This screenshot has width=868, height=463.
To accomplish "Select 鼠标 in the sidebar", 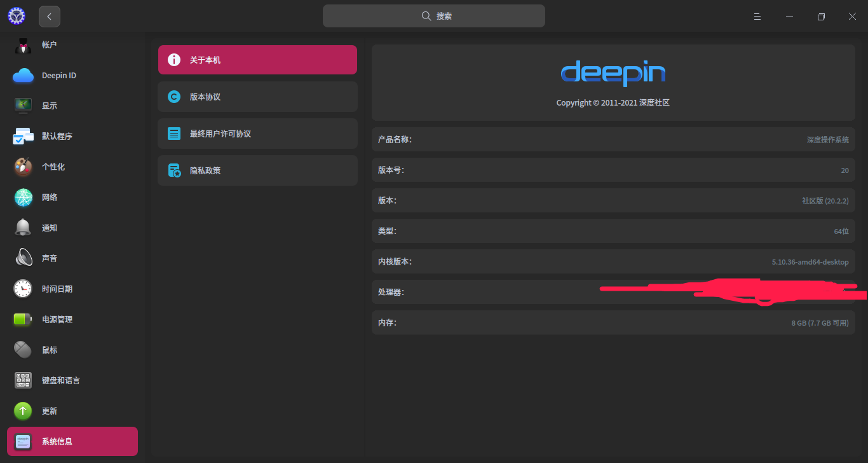I will pyautogui.click(x=72, y=350).
